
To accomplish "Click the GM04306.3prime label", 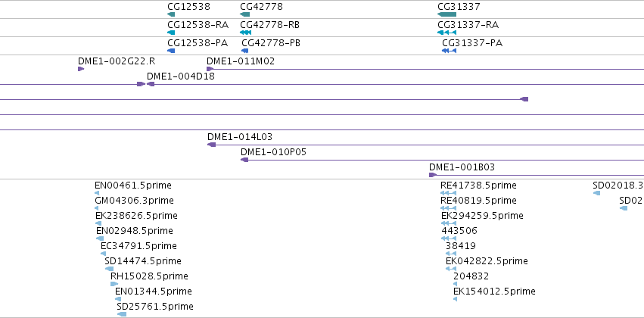I will coord(134,201).
